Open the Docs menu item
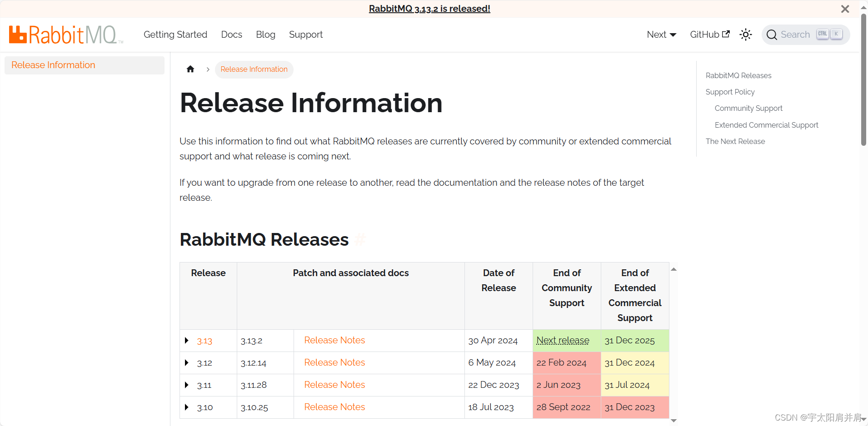Viewport: 868px width, 426px height. point(231,35)
